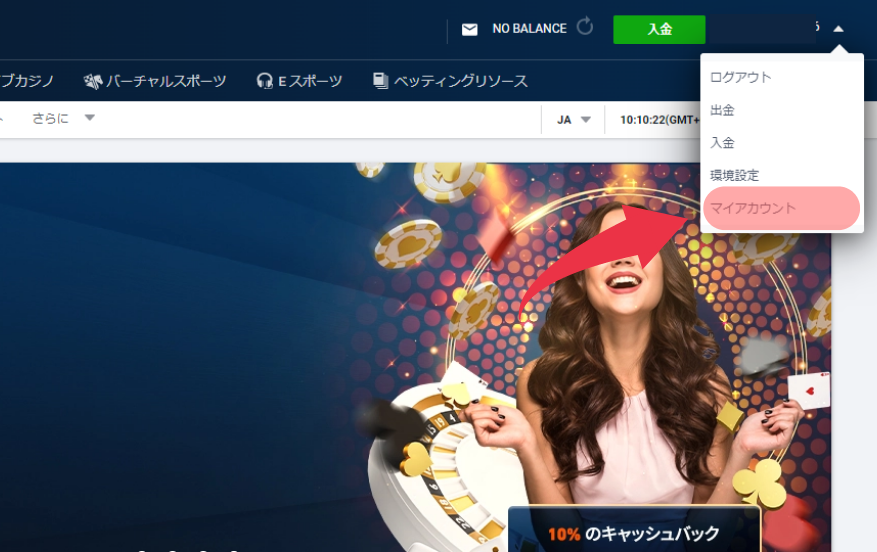Click the 10:10:22 GMT time display
This screenshot has height=552, width=877.
pos(660,120)
